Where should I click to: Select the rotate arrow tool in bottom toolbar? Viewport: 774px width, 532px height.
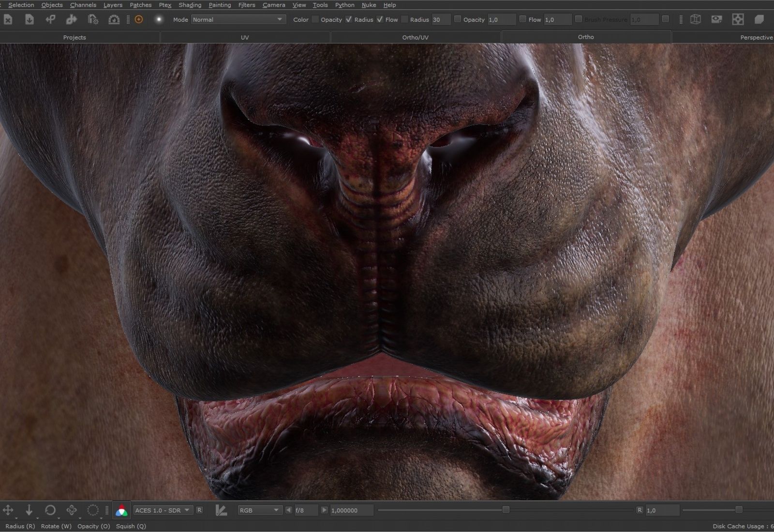coord(50,510)
